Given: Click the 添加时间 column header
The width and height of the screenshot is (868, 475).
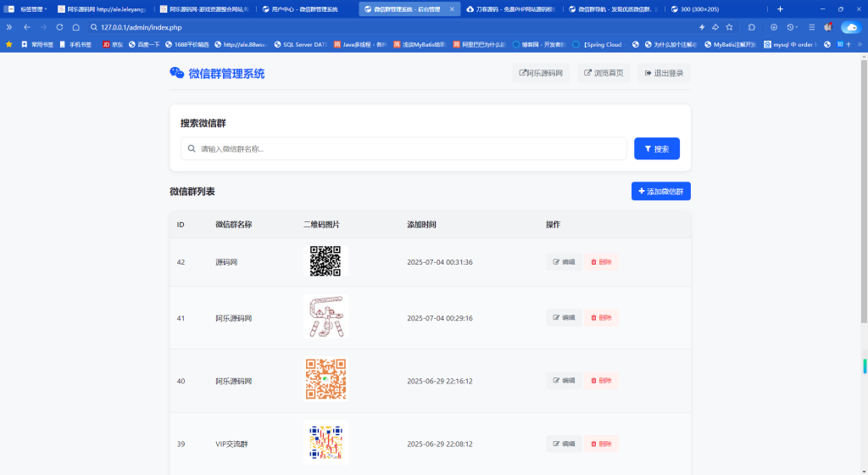Looking at the screenshot, I should pyautogui.click(x=421, y=224).
